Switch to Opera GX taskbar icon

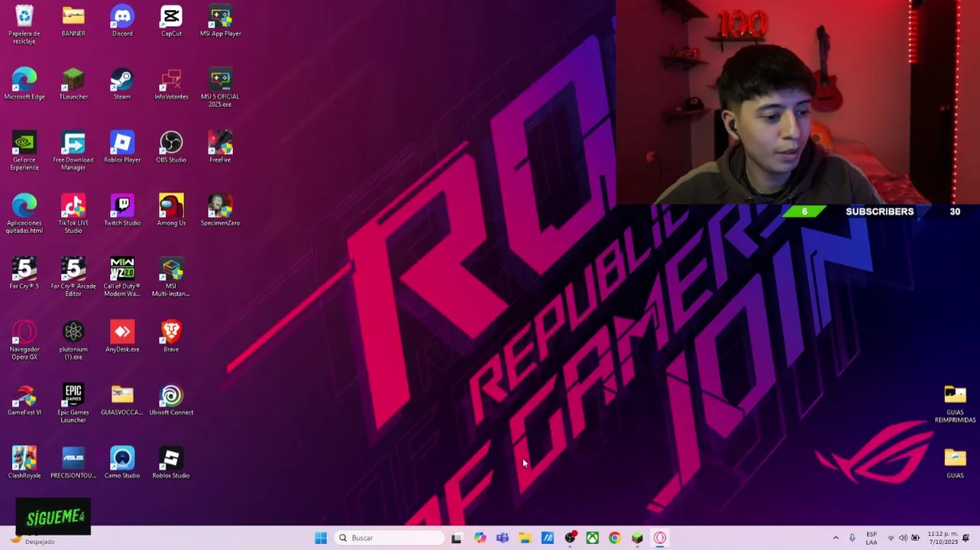pos(660,538)
